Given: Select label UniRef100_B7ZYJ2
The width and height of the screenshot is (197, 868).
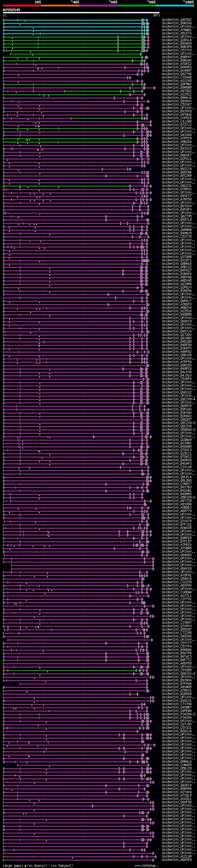Looking at the screenshot, I should pos(177,125).
